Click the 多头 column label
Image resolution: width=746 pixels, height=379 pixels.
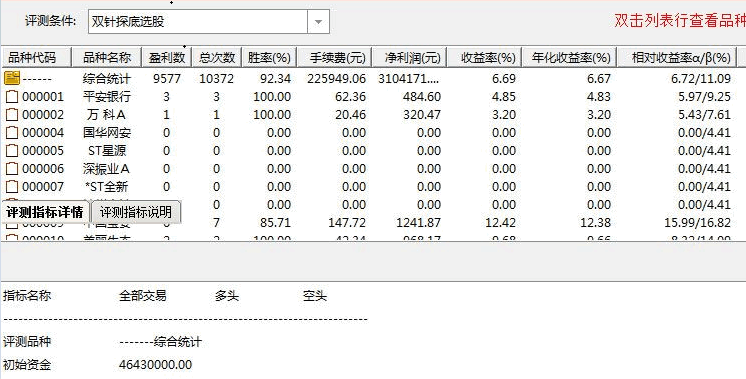(x=226, y=296)
